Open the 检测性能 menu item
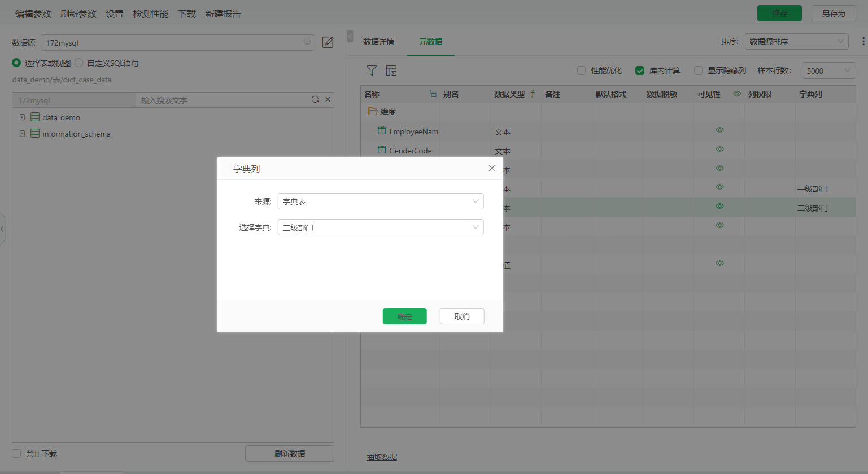 (150, 14)
